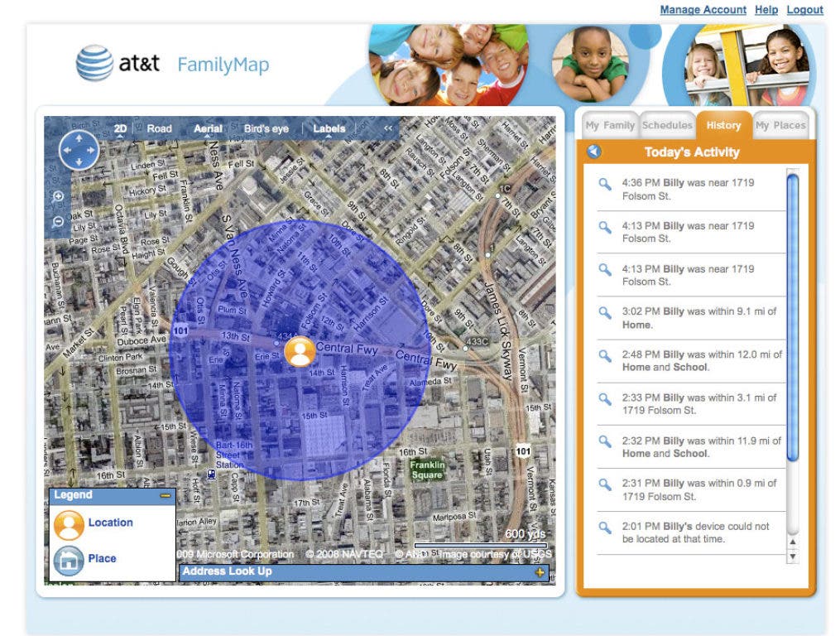Click the Logout link
Screen dimensions: 840x636
804,10
